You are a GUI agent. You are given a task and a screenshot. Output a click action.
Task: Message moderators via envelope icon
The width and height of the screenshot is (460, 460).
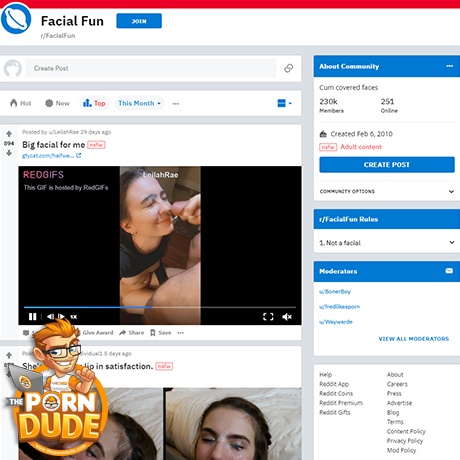coord(449,271)
